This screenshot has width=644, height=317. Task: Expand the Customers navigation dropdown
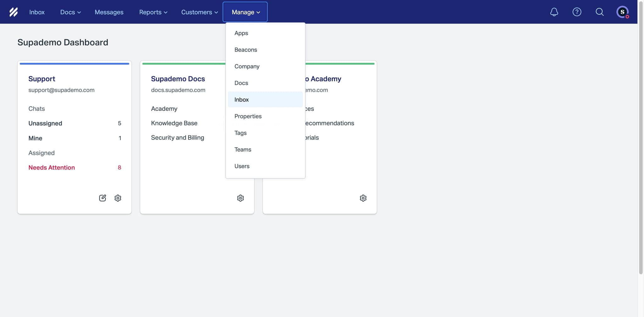point(199,12)
